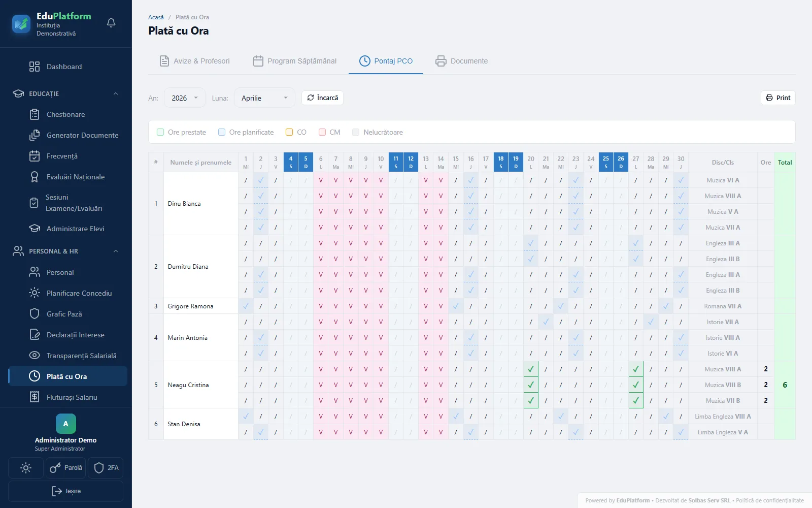The width and height of the screenshot is (812, 508).
Task: Click the 2FA button
Action: (106, 468)
